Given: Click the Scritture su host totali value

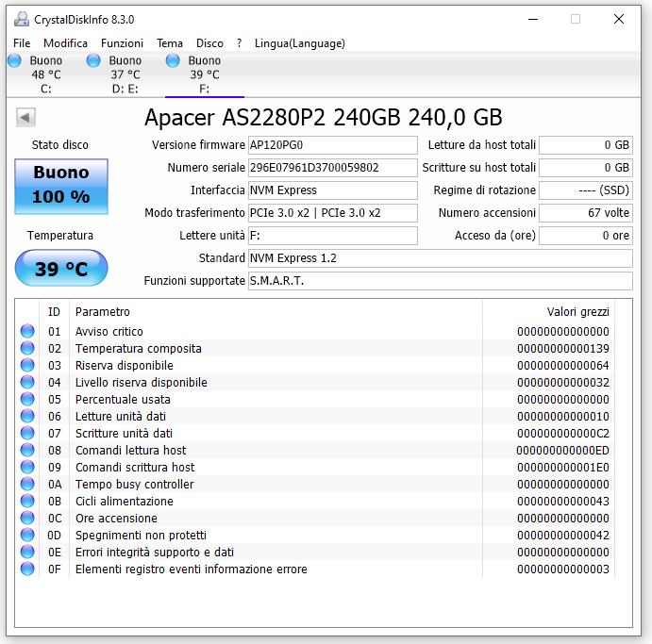Looking at the screenshot, I should 586,168.
